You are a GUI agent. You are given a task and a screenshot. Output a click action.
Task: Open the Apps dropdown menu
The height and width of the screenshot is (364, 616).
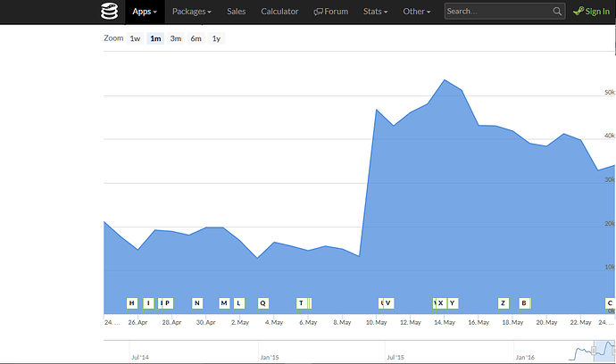tap(144, 12)
